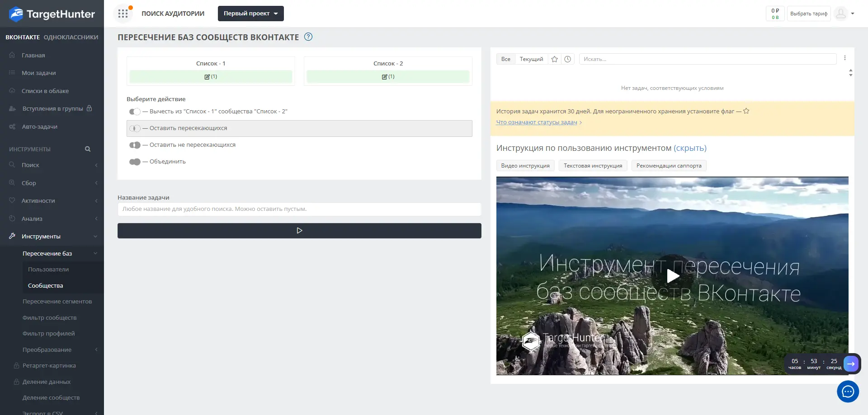
Task: Click the purple arrow on countdown timer
Action: click(x=851, y=364)
